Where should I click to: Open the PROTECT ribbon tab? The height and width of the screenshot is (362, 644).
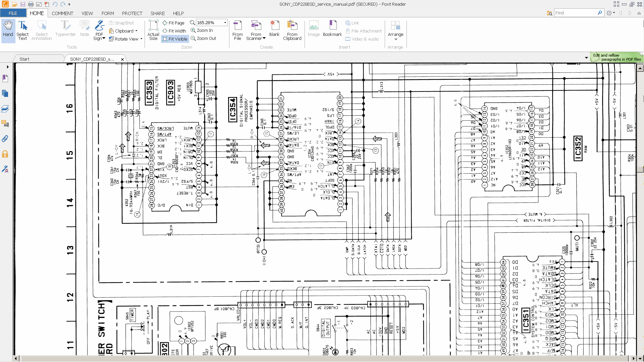click(132, 13)
